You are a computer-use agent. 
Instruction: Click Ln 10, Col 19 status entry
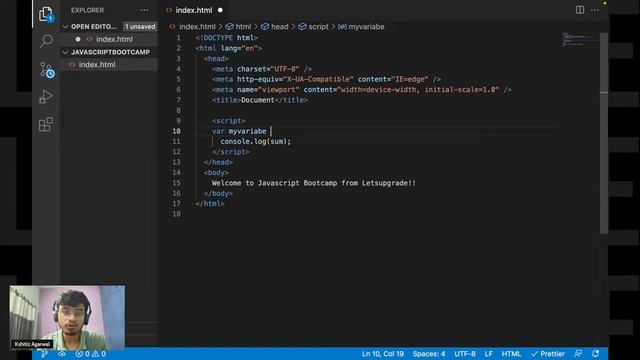[x=382, y=354]
